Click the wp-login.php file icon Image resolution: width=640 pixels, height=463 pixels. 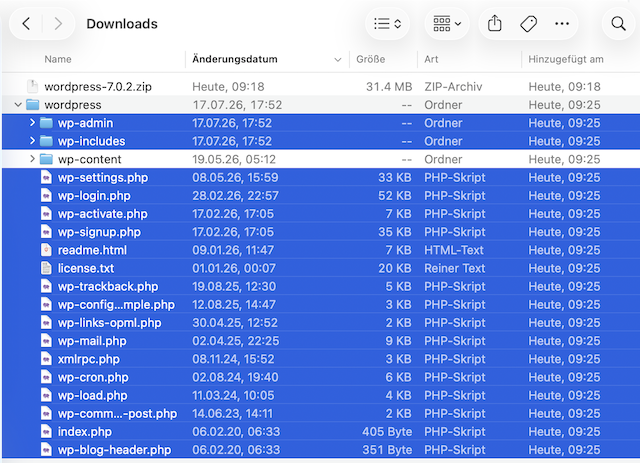pyautogui.click(x=47, y=196)
